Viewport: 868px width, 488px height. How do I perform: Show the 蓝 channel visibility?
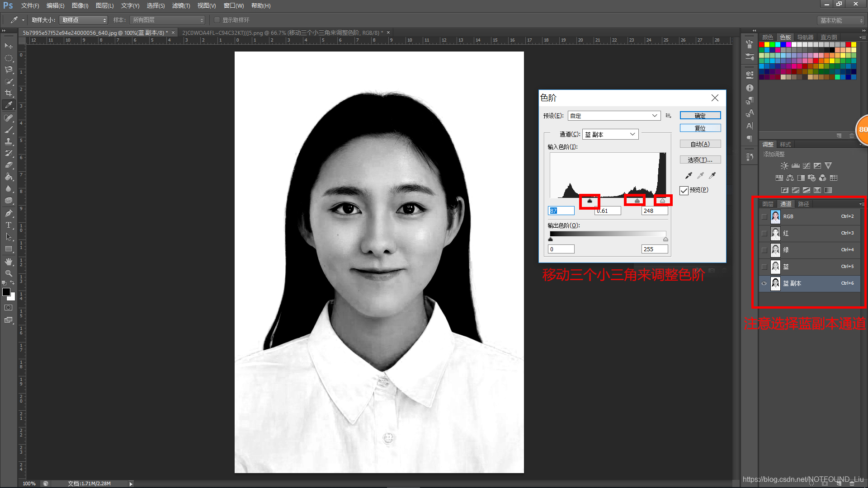click(764, 267)
